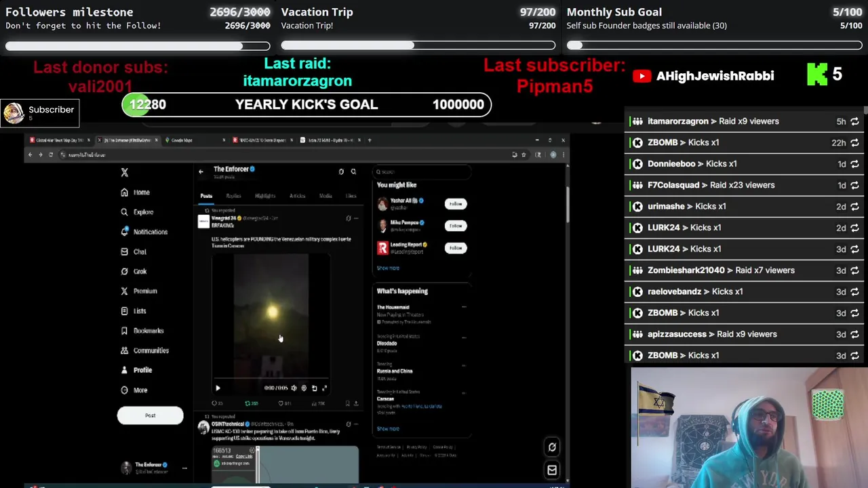Select the Posts tab

coord(206,196)
